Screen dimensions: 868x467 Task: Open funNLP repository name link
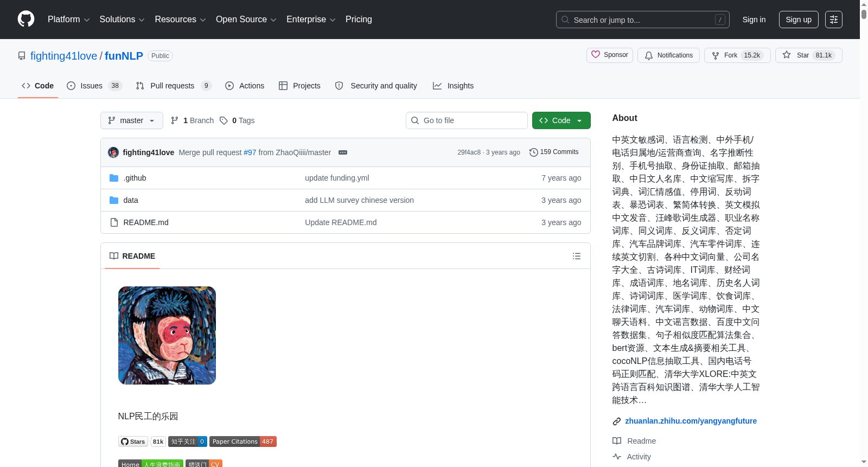coord(124,56)
